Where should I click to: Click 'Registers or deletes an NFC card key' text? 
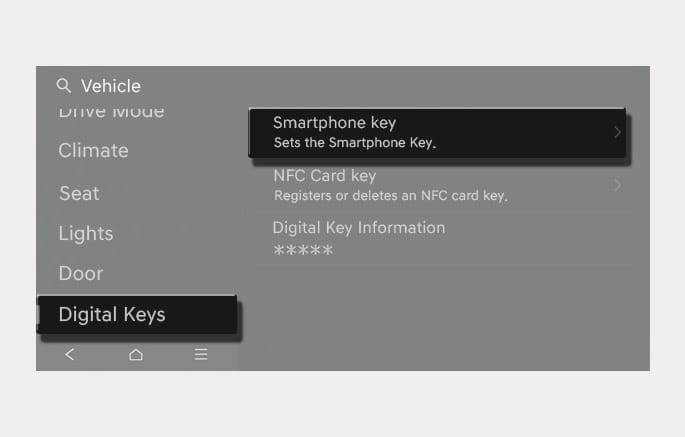390,196
